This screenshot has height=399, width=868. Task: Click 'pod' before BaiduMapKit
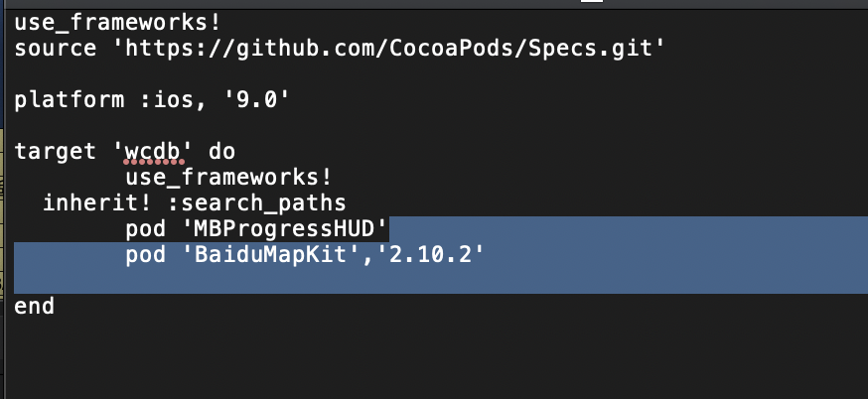[146, 255]
